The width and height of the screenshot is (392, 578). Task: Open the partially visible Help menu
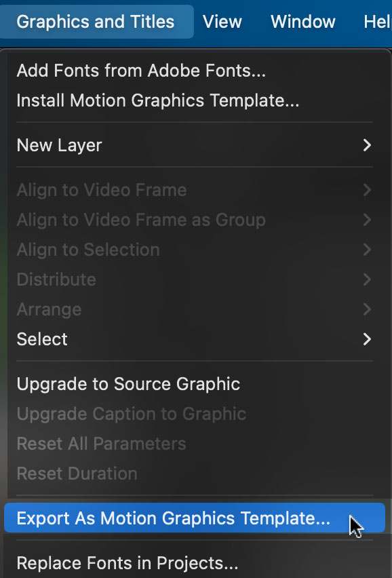point(378,22)
